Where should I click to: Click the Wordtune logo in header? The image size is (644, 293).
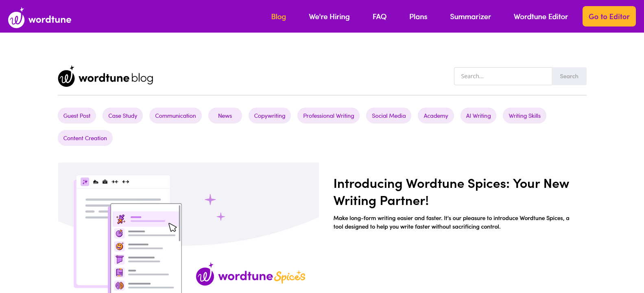pos(40,18)
